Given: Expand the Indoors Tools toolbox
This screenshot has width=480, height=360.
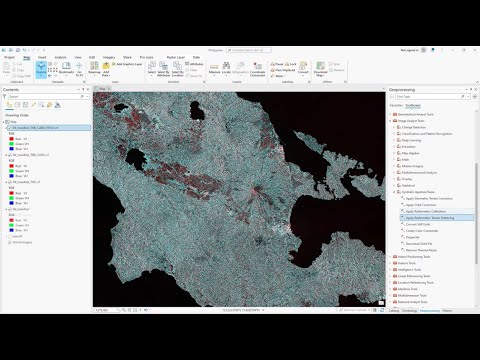Looking at the screenshot, I should coord(390,263).
